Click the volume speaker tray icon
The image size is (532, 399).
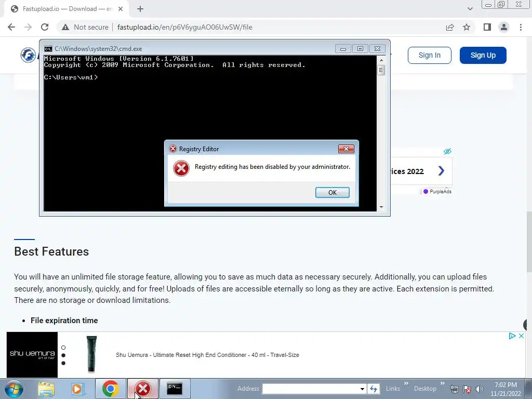tap(480, 389)
